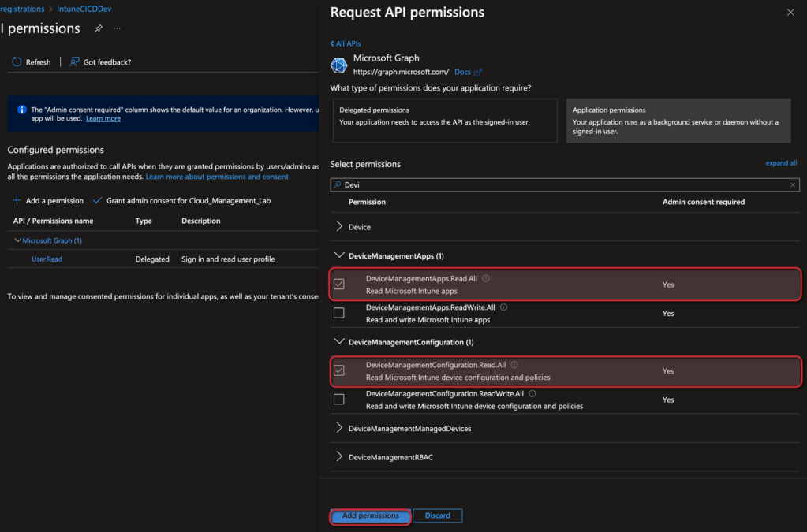Screen dimensions: 807x532
Task: Select the Application permissions option
Action: coord(678,120)
